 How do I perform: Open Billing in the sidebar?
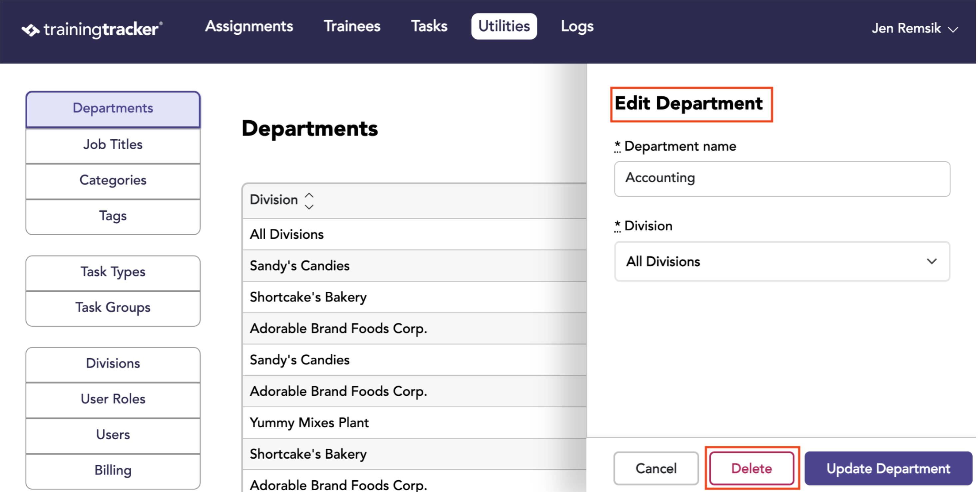[x=113, y=470]
